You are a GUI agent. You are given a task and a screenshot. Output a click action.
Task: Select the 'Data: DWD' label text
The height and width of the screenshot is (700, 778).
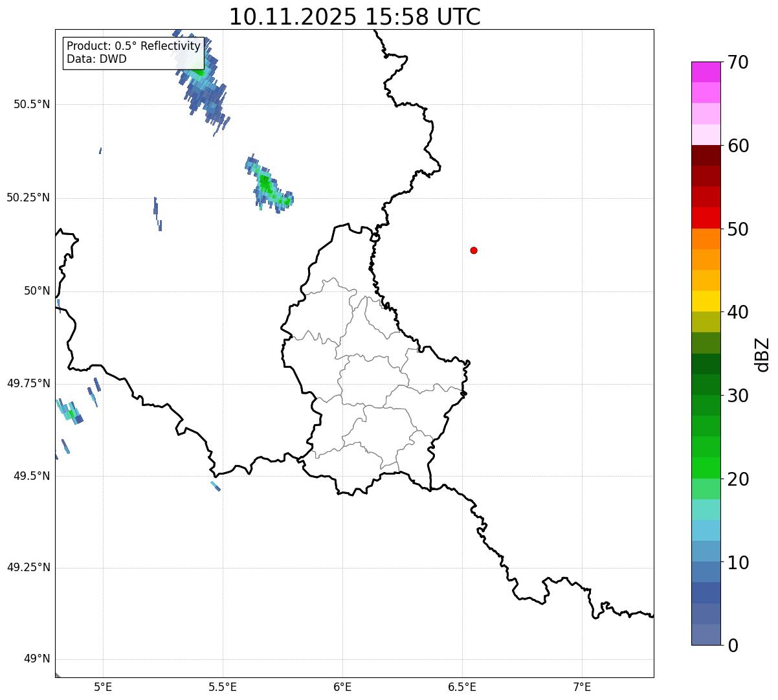tap(96, 59)
